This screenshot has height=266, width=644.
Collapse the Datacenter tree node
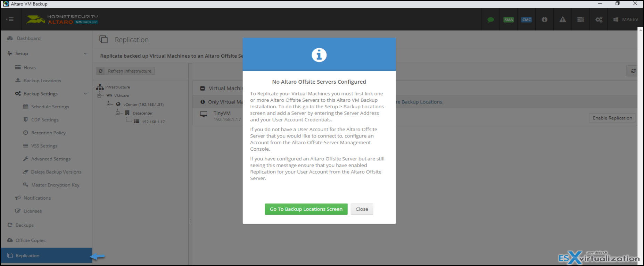coord(117,113)
